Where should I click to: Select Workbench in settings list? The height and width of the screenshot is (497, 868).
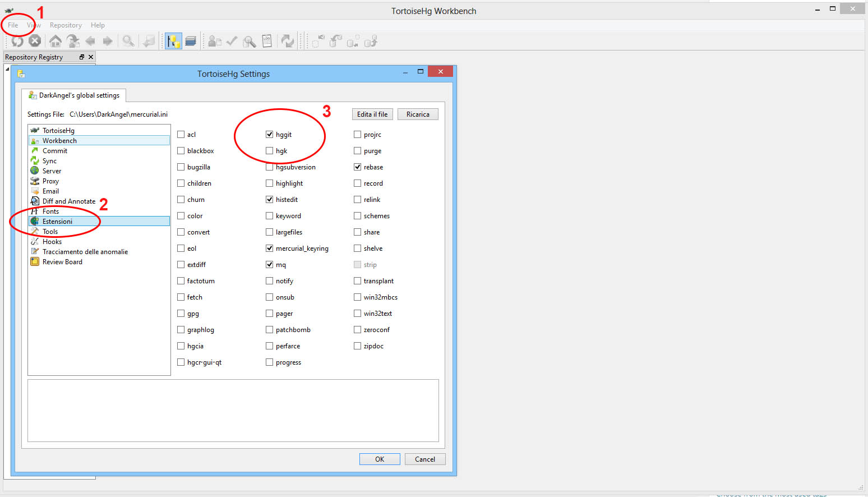(99, 141)
